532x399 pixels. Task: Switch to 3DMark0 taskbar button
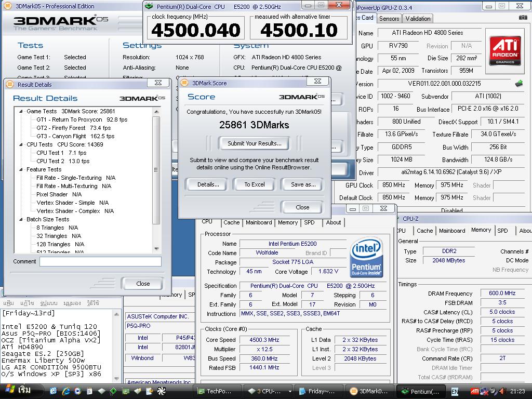pyautogui.click(x=370, y=392)
